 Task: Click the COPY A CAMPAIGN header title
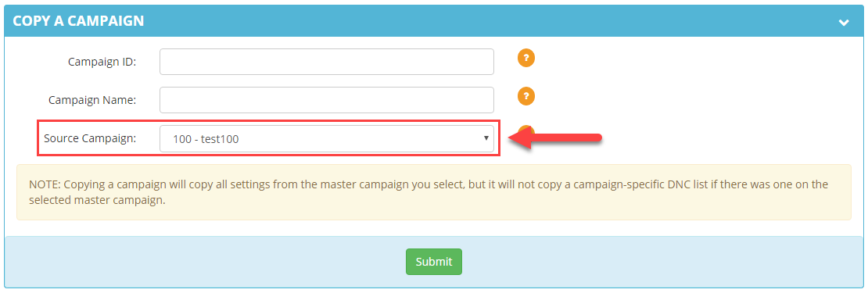coord(78,21)
